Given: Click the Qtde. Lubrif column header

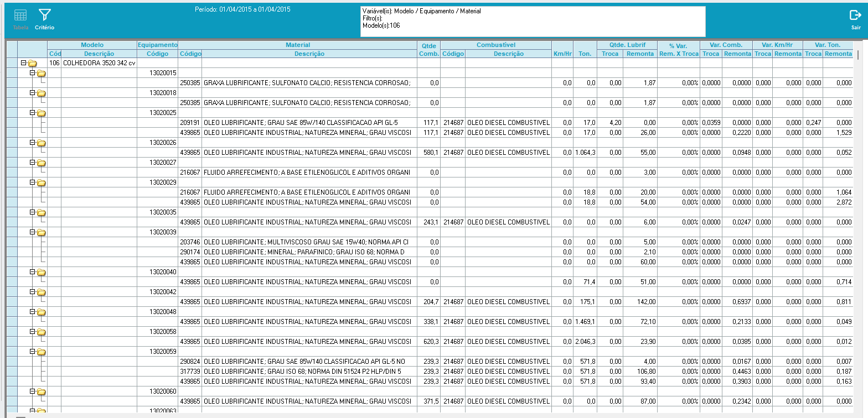Looking at the screenshot, I should tap(627, 45).
